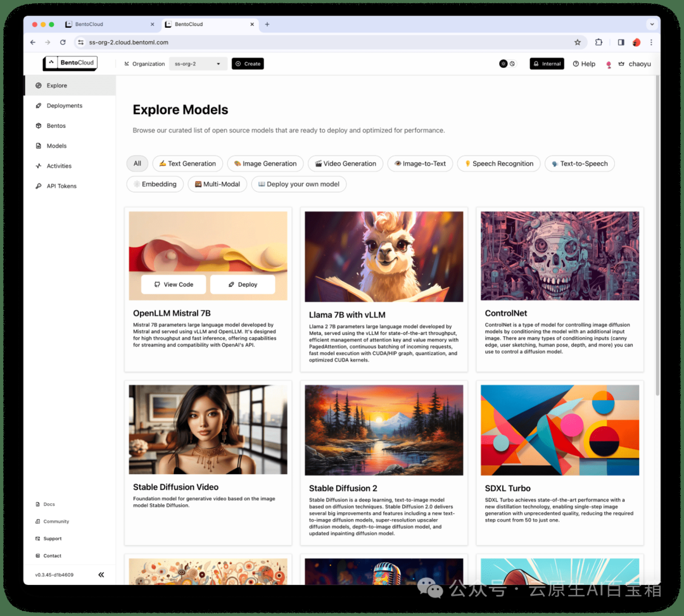Filter by Text-to-Speech

pyautogui.click(x=579, y=163)
